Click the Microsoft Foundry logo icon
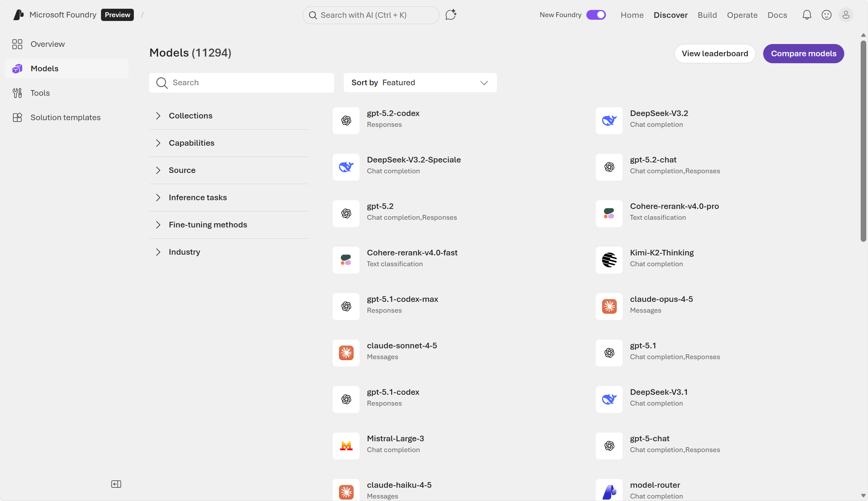The width and height of the screenshot is (868, 501). pos(19,15)
